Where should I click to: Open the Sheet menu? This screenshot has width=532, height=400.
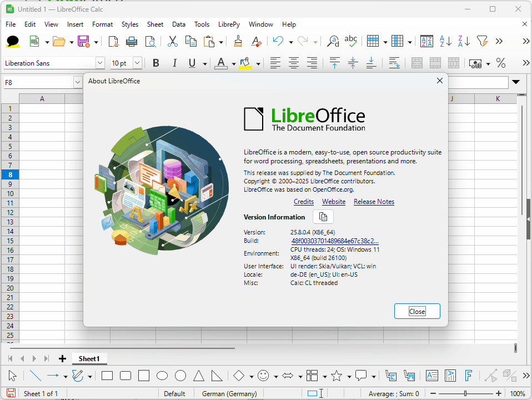[x=155, y=24]
